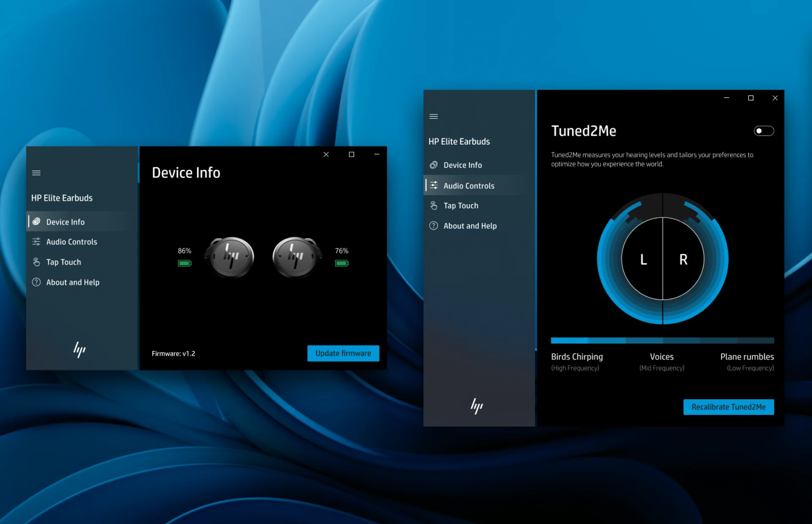Click the Device Info page heading
Viewport: 812px width, 524px height.
[186, 172]
